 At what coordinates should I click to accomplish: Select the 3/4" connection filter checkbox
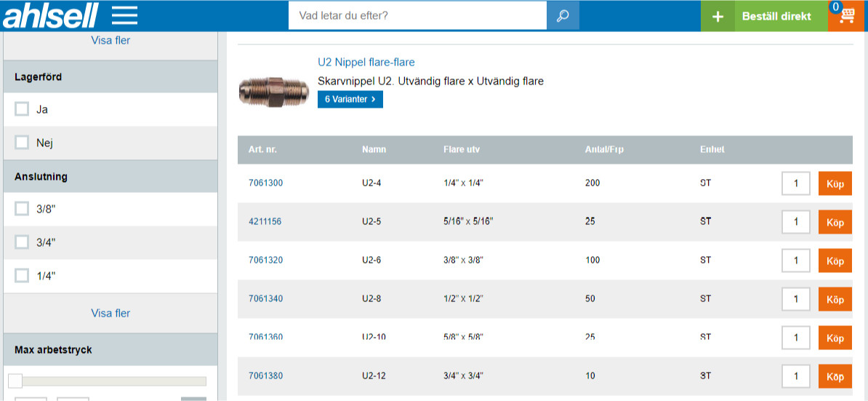[22, 242]
